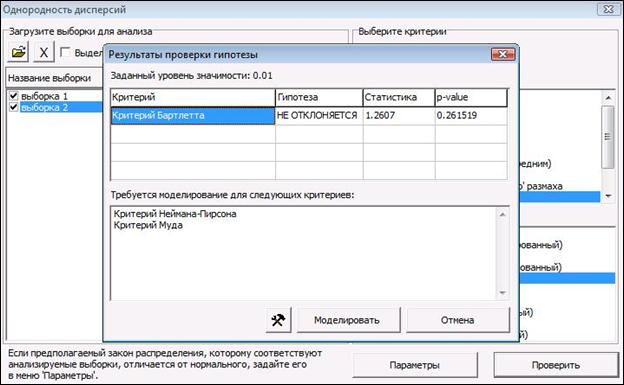Click the statistic value 1.2607
624x385 pixels.
pyautogui.click(x=399, y=115)
